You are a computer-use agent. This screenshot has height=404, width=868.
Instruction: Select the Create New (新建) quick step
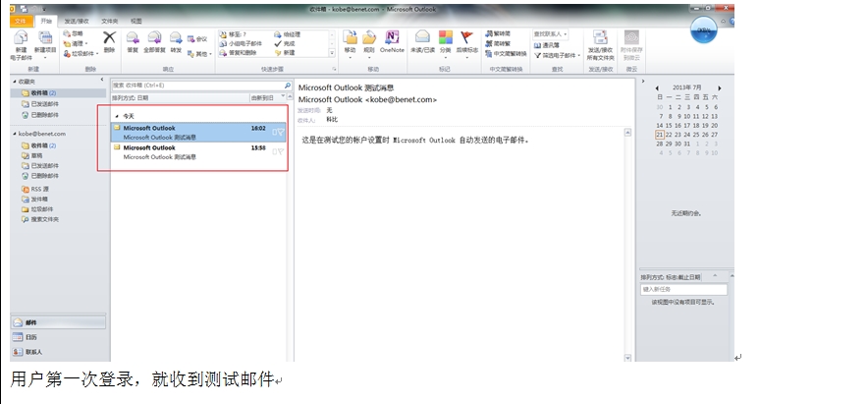(285, 53)
